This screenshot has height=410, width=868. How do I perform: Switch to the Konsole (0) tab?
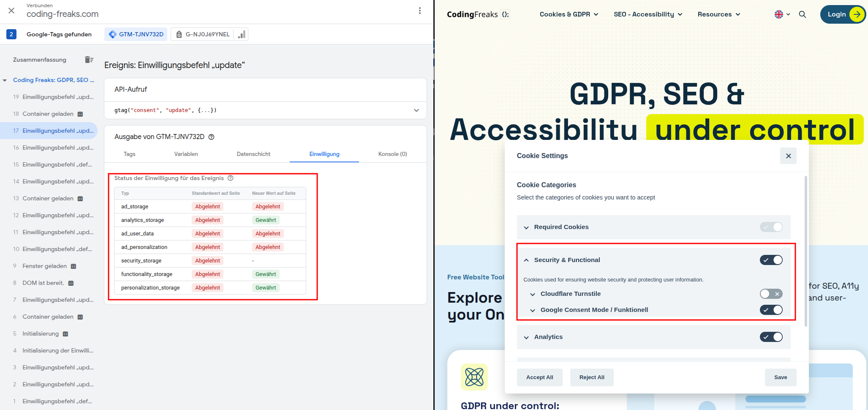[x=392, y=154]
